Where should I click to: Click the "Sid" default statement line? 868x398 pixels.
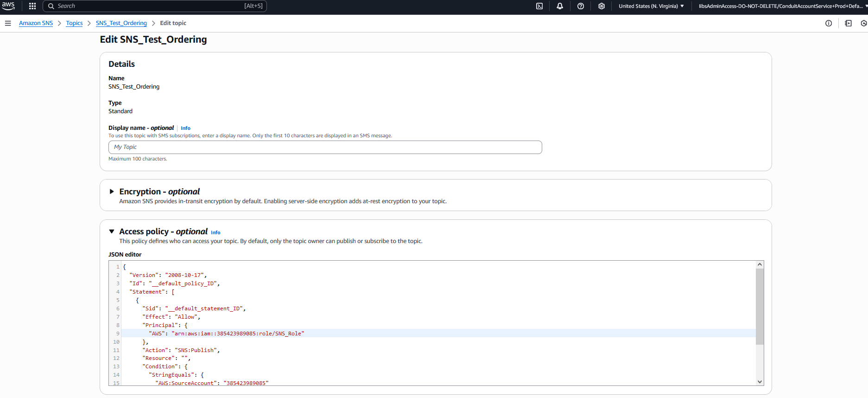[194, 308]
